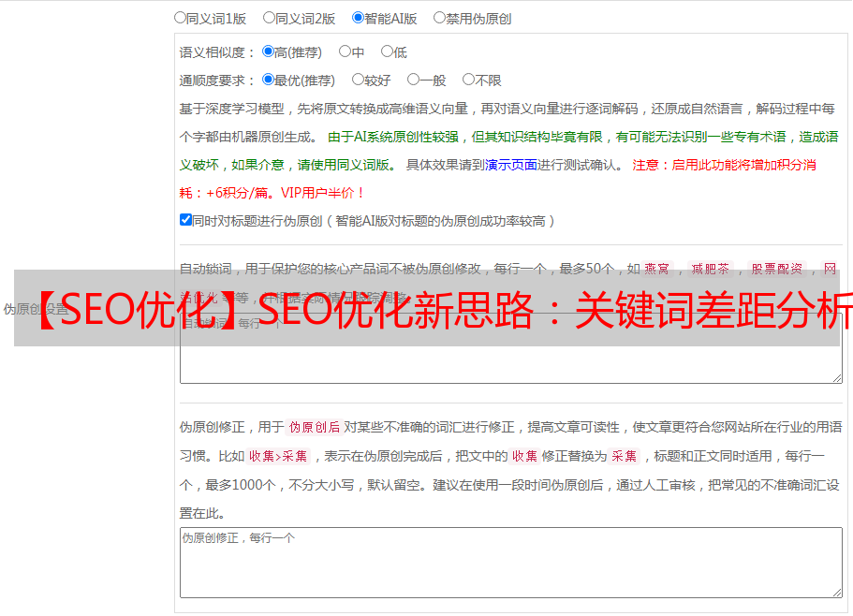Set 语义相似度 to 高(推荐)

pos(268,51)
